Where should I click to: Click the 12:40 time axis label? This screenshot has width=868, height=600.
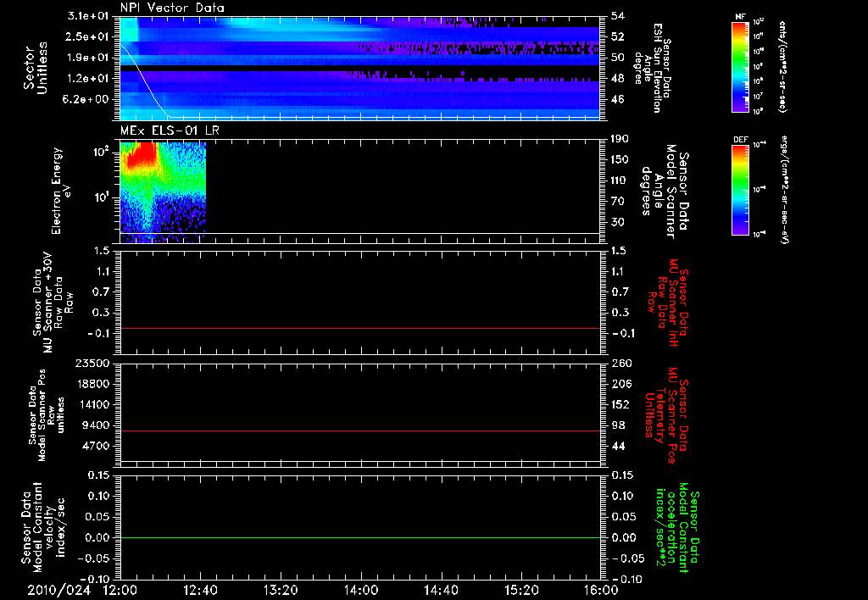click(x=200, y=590)
